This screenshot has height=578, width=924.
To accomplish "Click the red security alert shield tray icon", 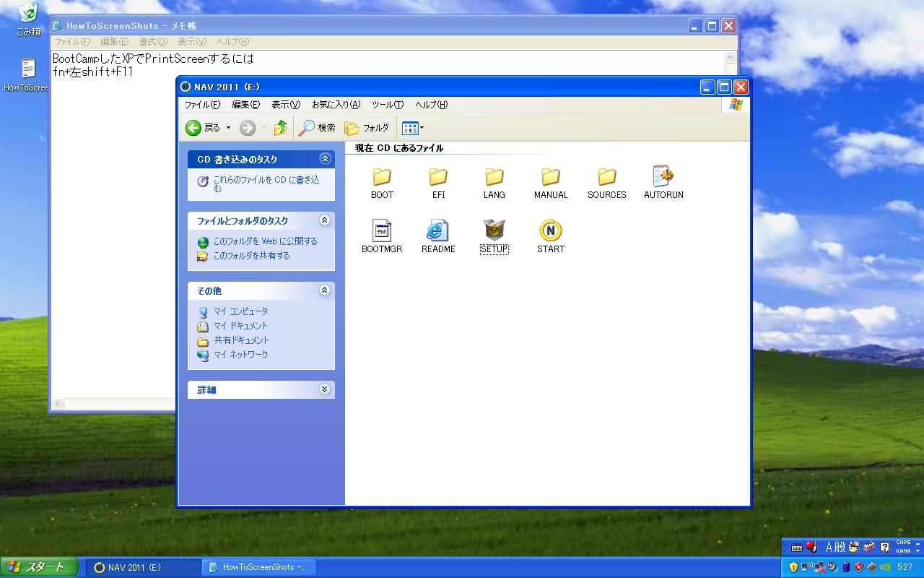I will (x=858, y=567).
